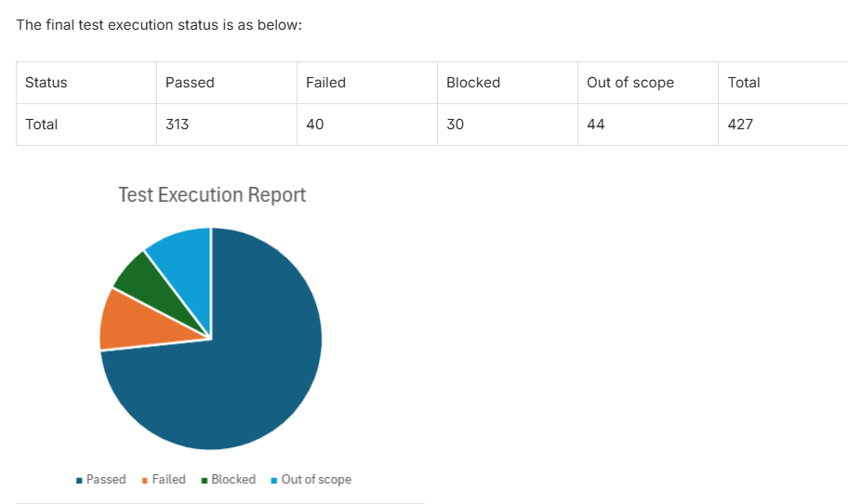Click the Failed count cell showing 40
The height and width of the screenshot is (504, 848).
(x=315, y=125)
